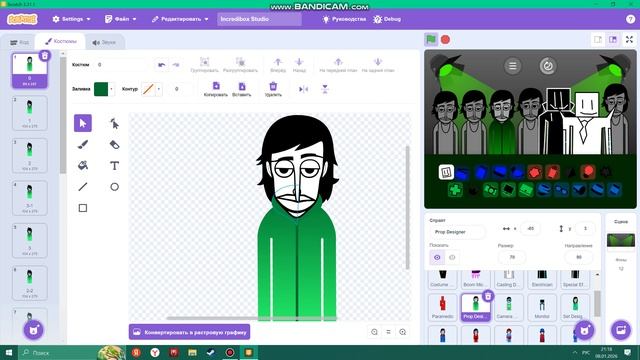Viewport: 640px width, 360px height.
Task: Select the second costume thumbnail
Action: [30, 113]
